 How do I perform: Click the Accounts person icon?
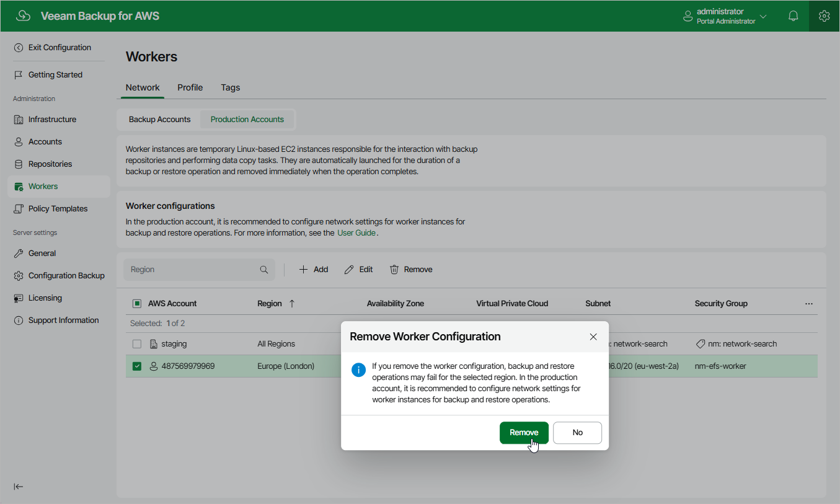(x=19, y=142)
